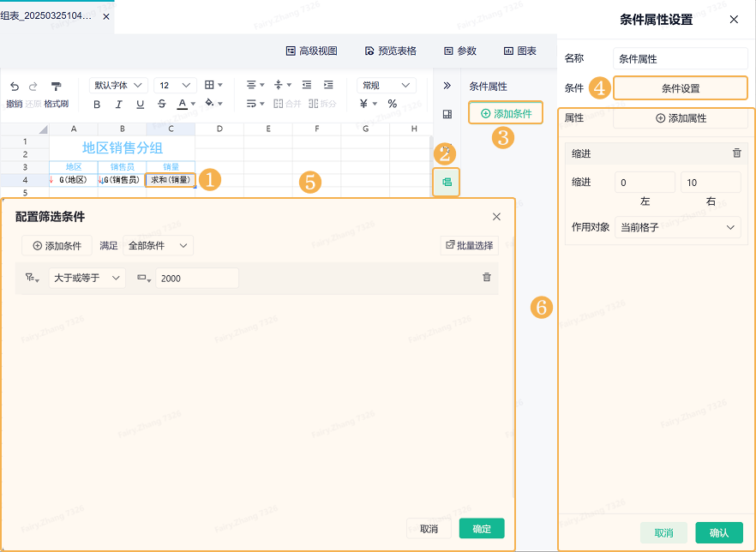Viewport: 756px width, 552px height.
Task: Open the 常规 number format dropdown
Action: click(387, 86)
